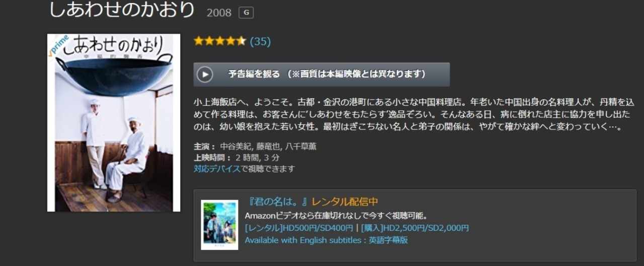Image resolution: width=644 pixels, height=266 pixels.
Task: Click actor name 藤竜也
Action: tap(266, 147)
